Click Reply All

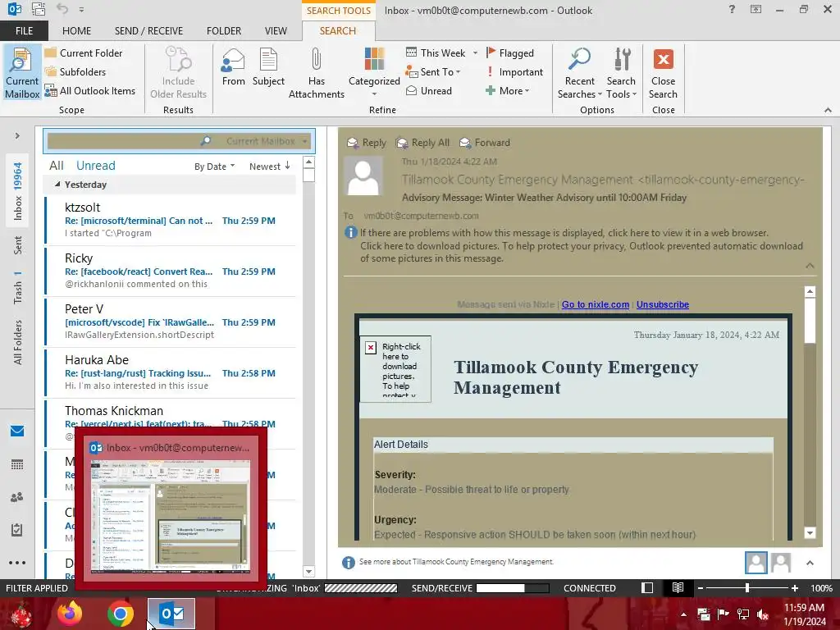point(422,143)
